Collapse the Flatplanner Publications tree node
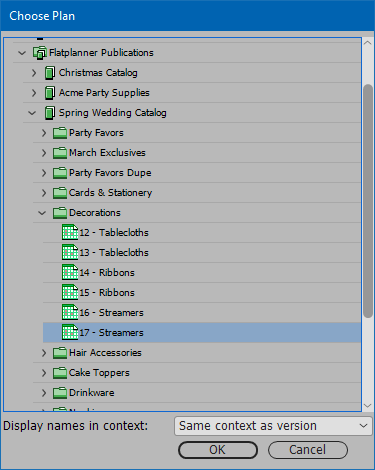The image size is (375, 470). coord(22,53)
